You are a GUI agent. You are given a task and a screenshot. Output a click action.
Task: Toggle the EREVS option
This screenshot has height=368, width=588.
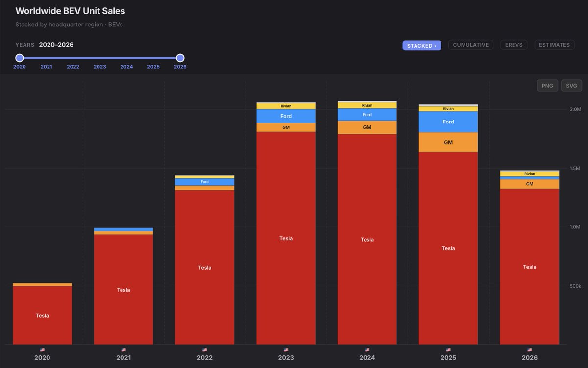pyautogui.click(x=514, y=45)
